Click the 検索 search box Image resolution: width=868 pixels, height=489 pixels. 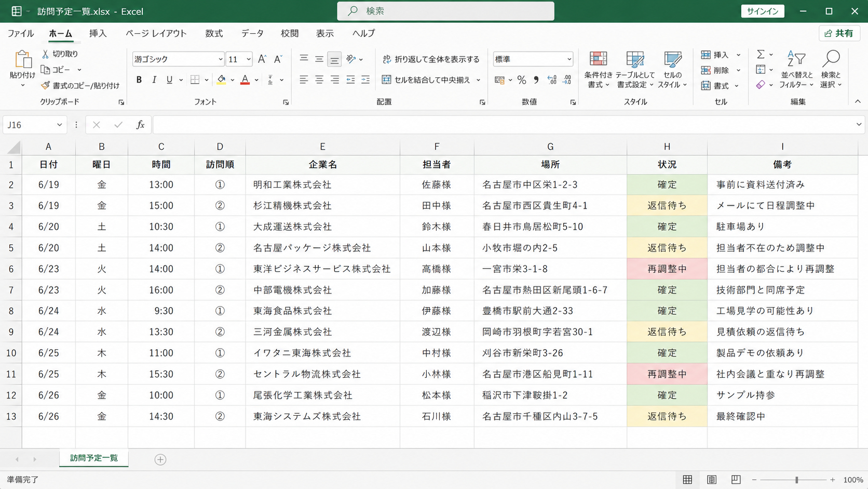tap(445, 11)
